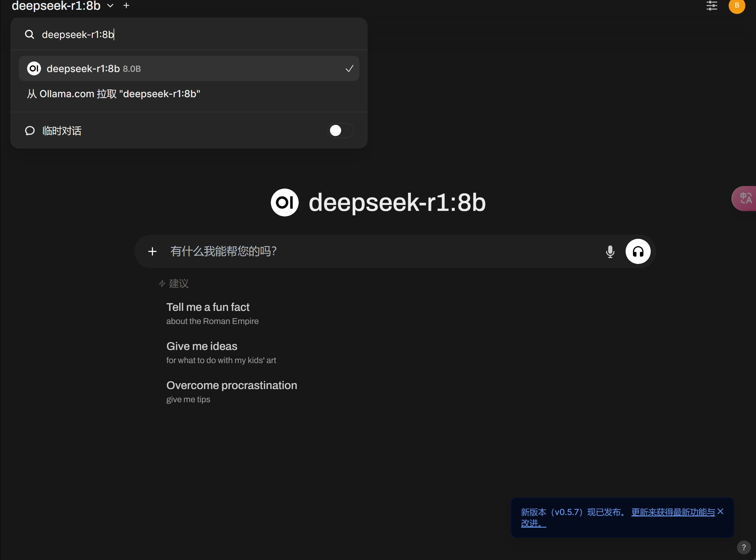Click the chat message input field
Image resolution: width=756 pixels, height=560 pixels.
pyautogui.click(x=383, y=252)
